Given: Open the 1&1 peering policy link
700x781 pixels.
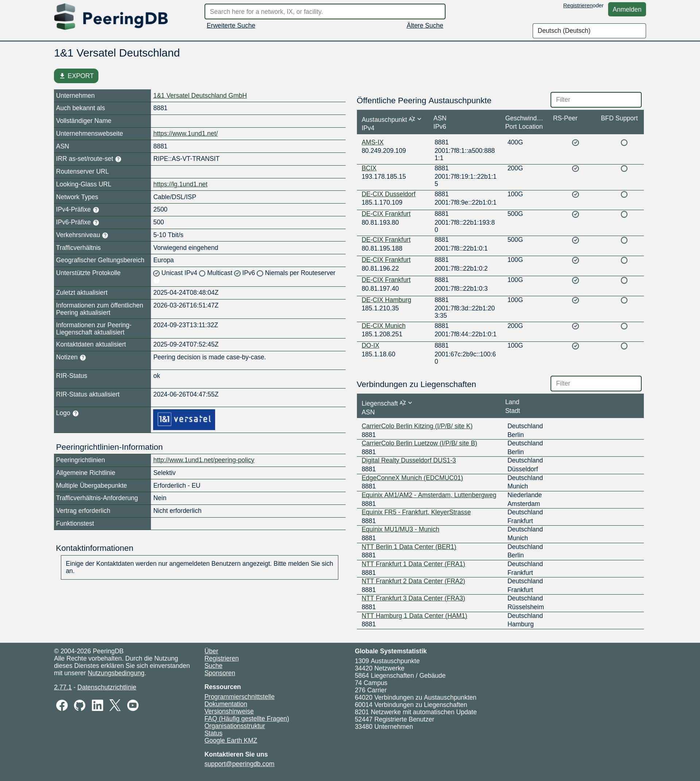Looking at the screenshot, I should pos(203,460).
